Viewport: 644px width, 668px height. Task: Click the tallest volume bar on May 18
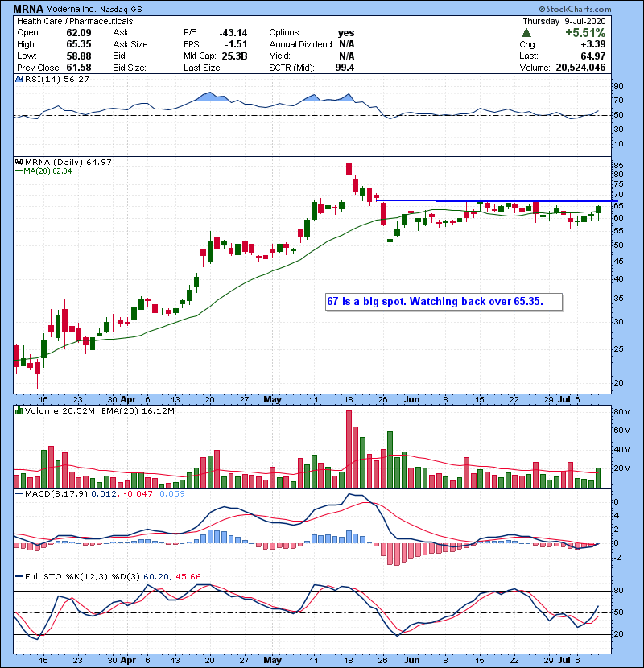(349, 449)
